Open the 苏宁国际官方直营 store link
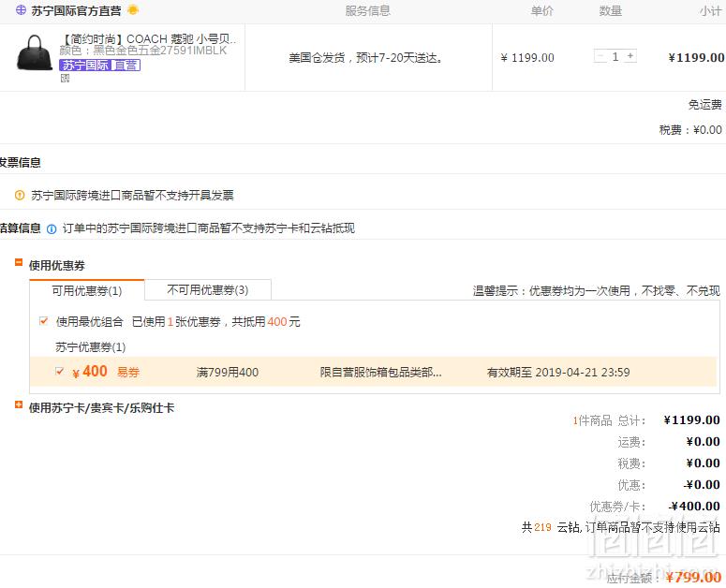726x588 pixels. pos(77,10)
